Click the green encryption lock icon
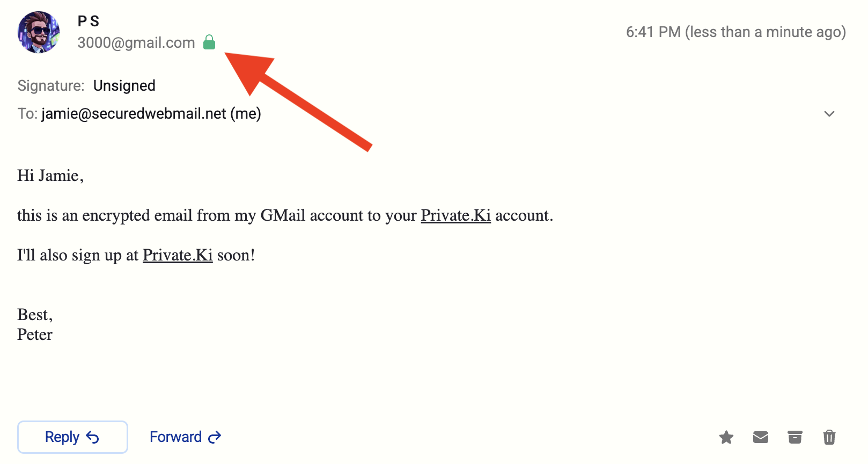868x464 pixels. pos(209,42)
